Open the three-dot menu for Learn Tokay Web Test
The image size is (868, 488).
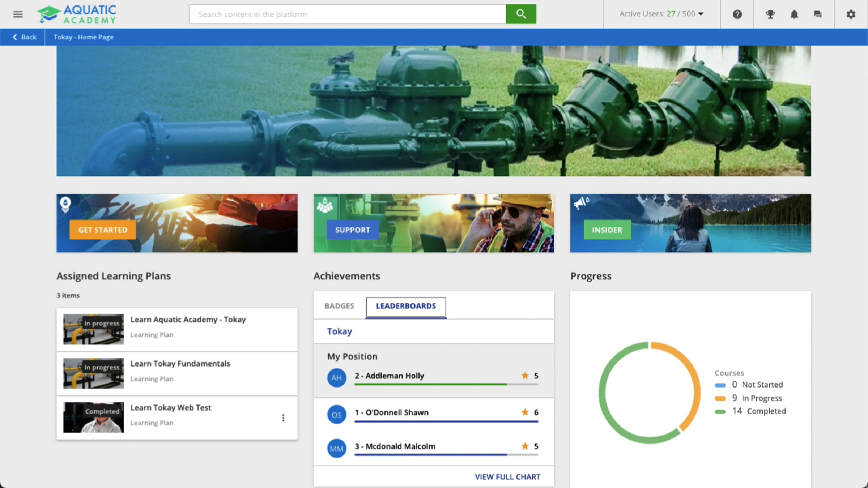[283, 418]
